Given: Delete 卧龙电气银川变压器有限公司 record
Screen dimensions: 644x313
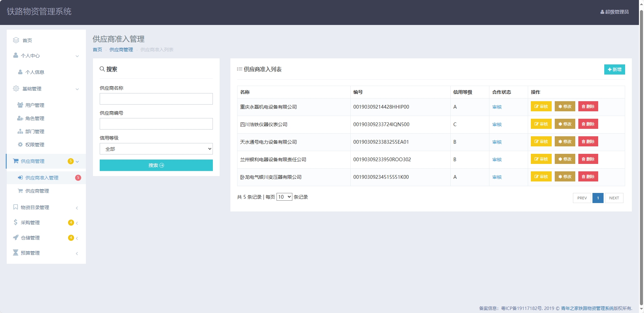Looking at the screenshot, I should coord(588,176).
